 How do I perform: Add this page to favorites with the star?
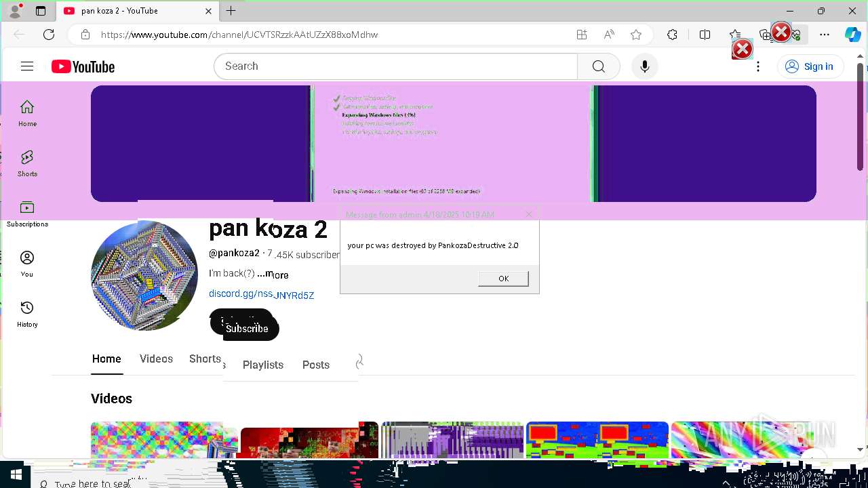coord(636,35)
